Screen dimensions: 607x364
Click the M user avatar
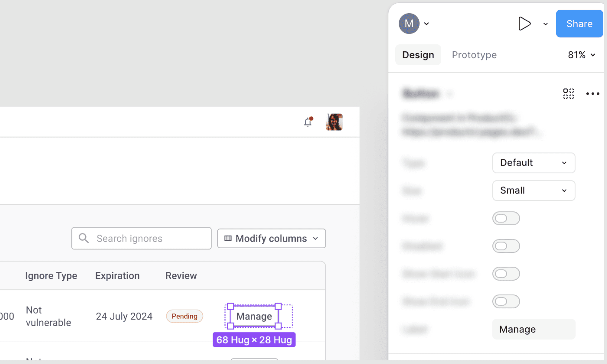point(409,24)
